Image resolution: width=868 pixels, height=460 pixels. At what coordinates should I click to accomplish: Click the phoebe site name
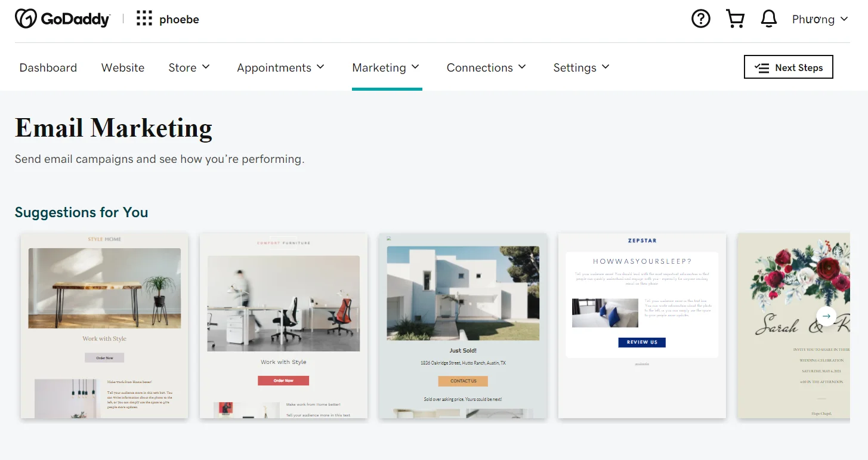pyautogui.click(x=179, y=19)
